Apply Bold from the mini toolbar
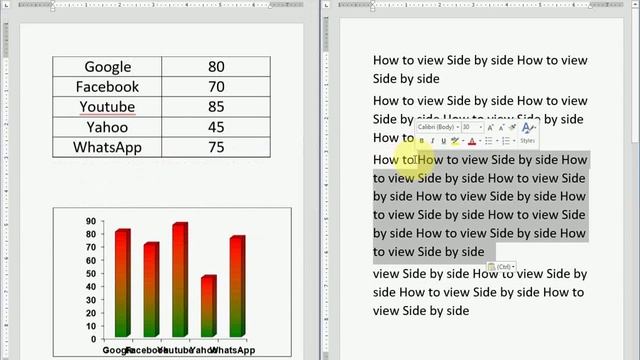 click(422, 141)
